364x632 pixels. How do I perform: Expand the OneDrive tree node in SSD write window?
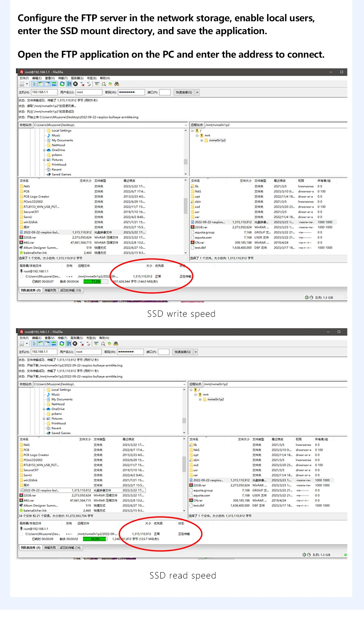coord(44,150)
